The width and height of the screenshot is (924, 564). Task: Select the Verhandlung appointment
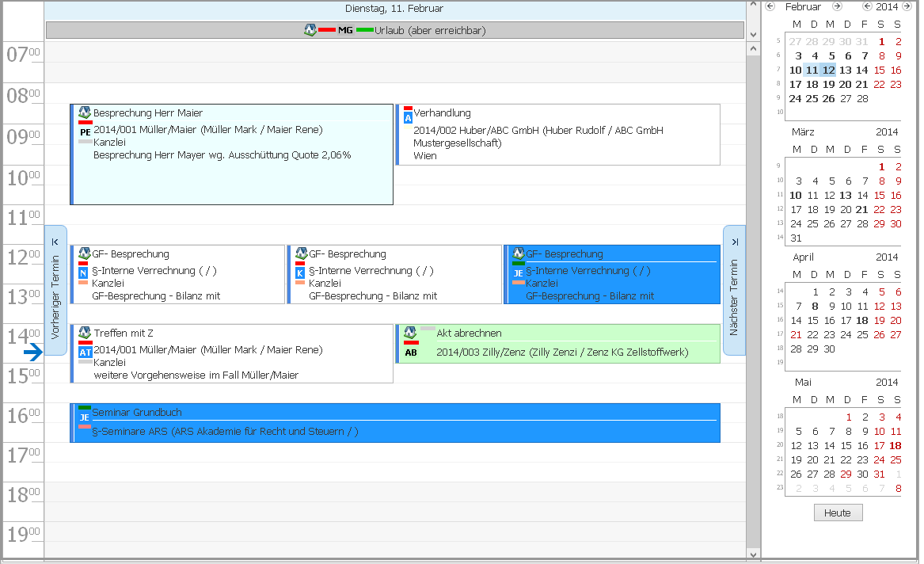[557, 135]
